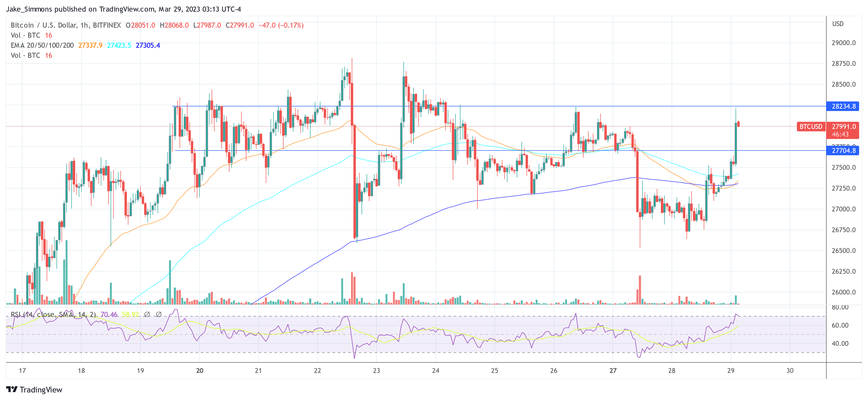The image size is (868, 400).
Task: Click the 26000.0 price axis label
Action: pyautogui.click(x=843, y=292)
